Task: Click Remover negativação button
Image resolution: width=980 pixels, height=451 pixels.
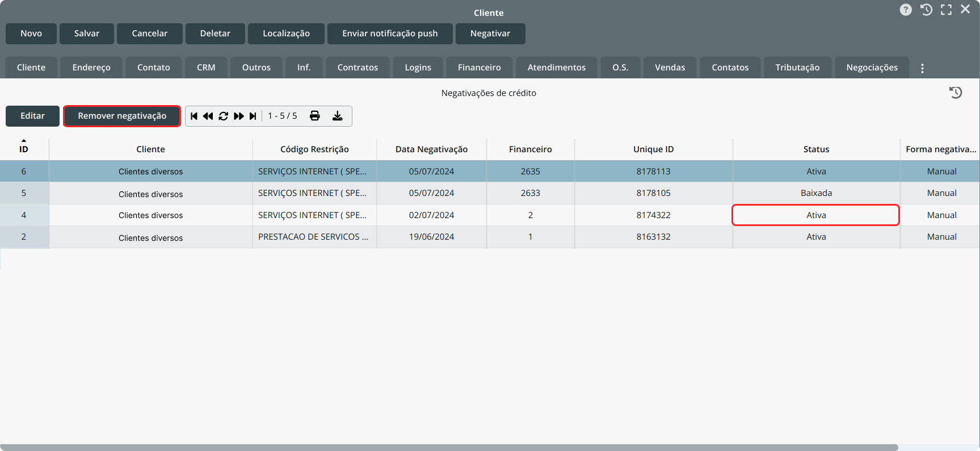Action: 122,116
